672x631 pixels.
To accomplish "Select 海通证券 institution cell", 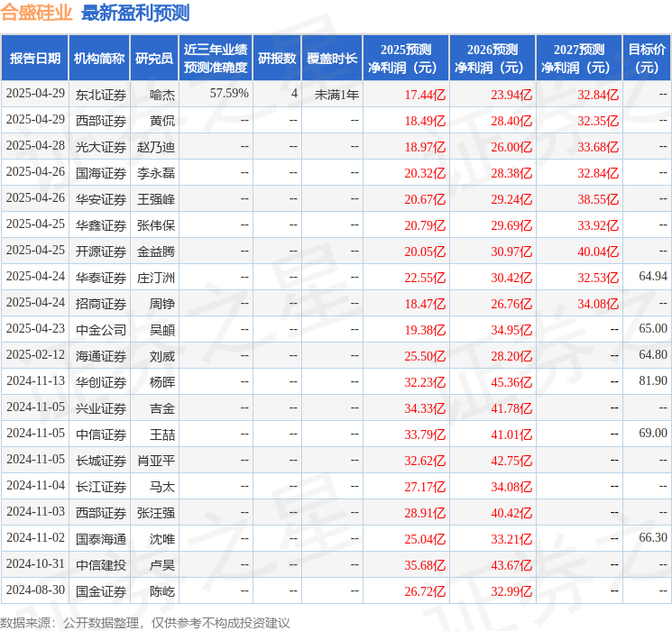I will (x=101, y=356).
